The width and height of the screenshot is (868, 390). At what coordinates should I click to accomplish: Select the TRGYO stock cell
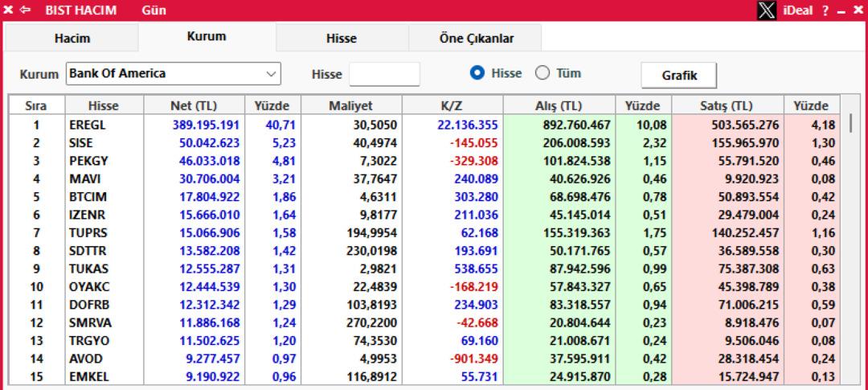pos(104,341)
